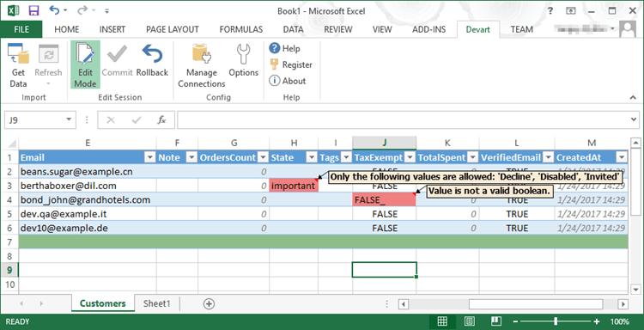644x330 pixels.
Task: Switch to Page Break Preview view
Action: click(497, 321)
